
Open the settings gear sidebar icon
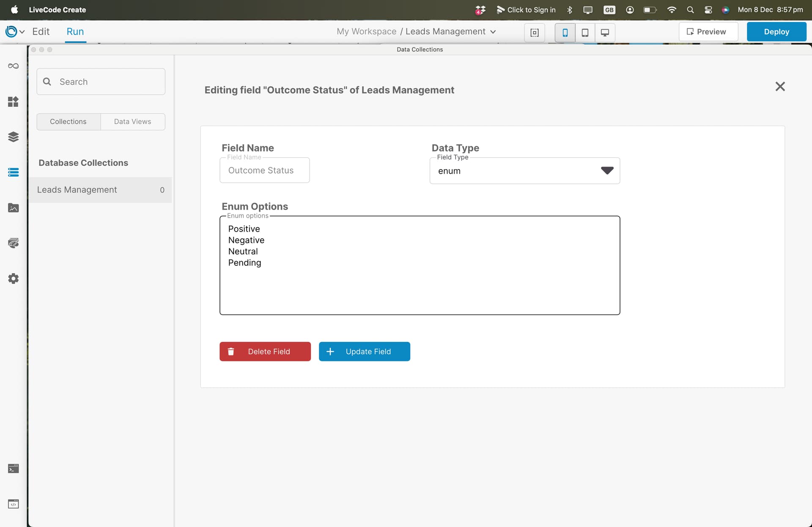(13, 279)
